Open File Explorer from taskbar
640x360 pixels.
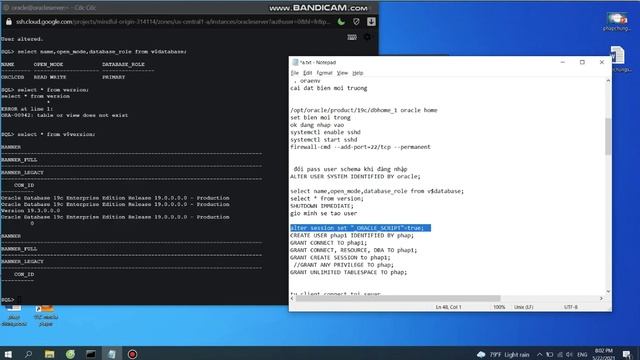click(x=49, y=354)
